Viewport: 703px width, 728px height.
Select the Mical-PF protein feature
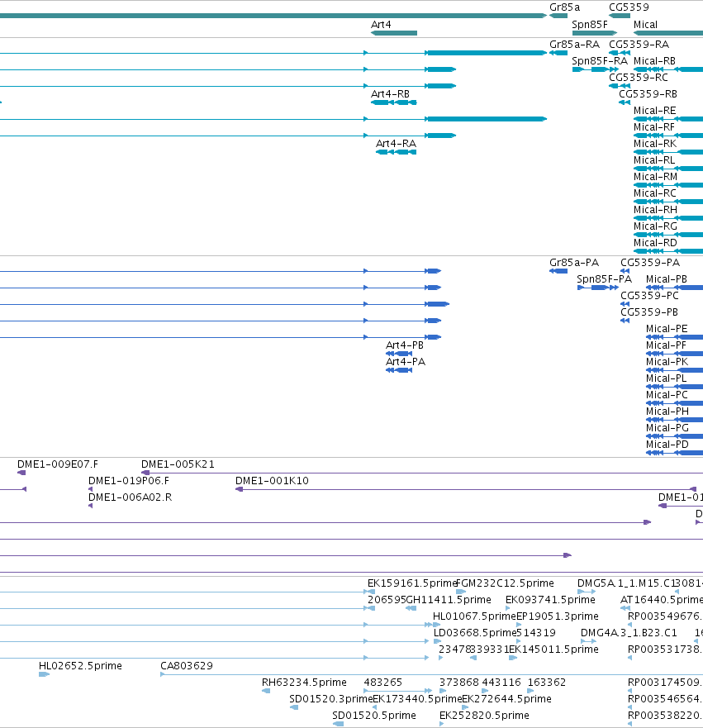click(x=674, y=354)
